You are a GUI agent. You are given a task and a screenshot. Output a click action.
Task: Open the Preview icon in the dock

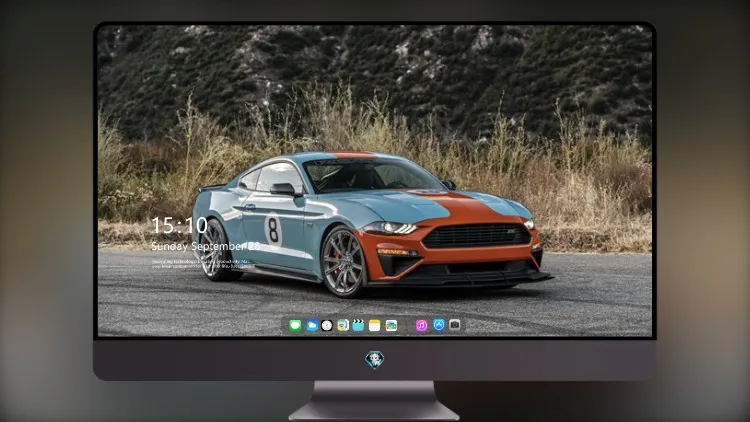[343, 325]
